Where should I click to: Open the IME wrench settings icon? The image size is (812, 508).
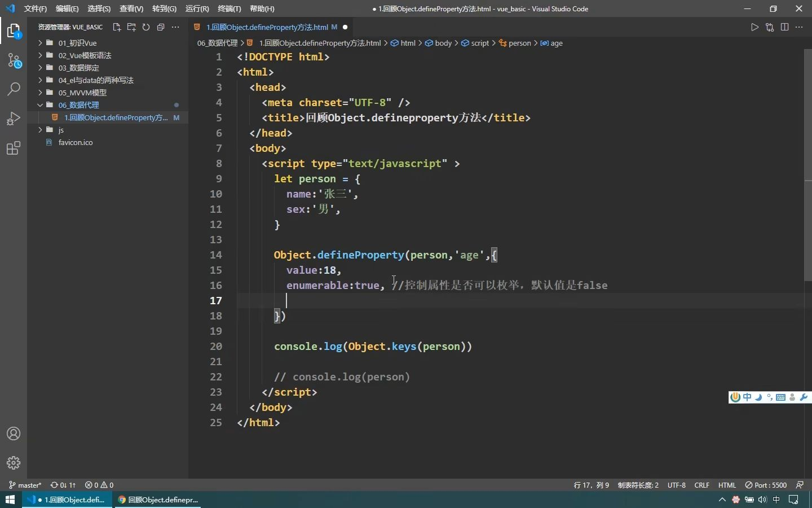point(804,397)
